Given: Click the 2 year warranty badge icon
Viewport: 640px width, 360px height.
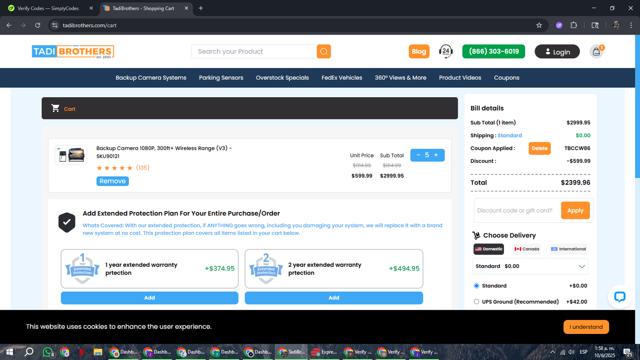Looking at the screenshot, I should [266, 268].
